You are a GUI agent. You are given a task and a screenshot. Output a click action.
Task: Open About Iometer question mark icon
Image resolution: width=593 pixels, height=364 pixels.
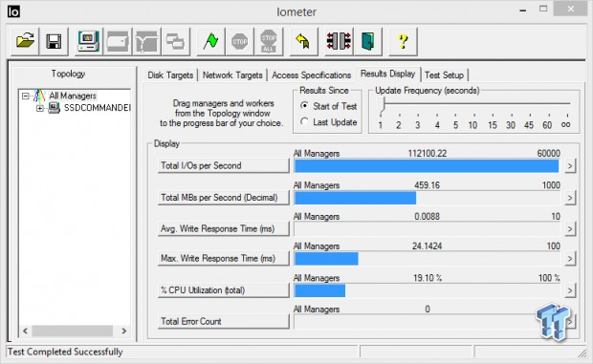click(404, 41)
